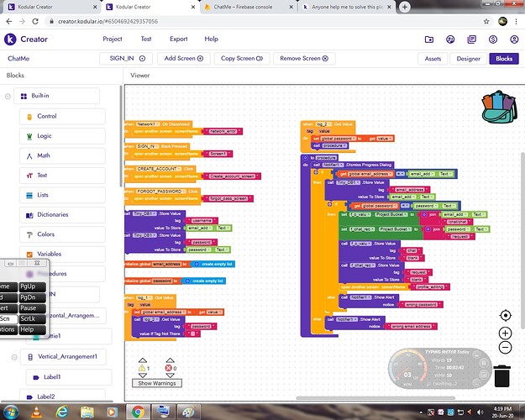Image resolution: width=525 pixels, height=420 pixels.
Task: Click the viewer horizontal scrollbar
Action: [375, 398]
